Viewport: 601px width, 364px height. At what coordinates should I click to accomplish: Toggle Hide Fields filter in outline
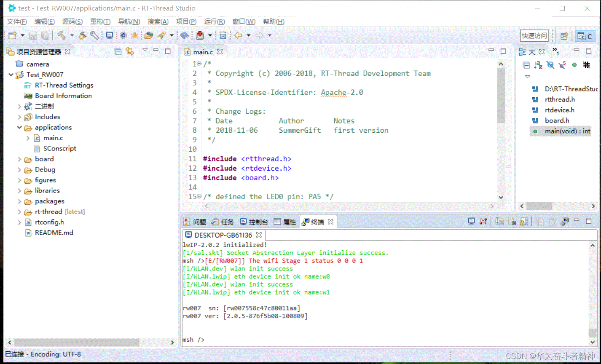(x=550, y=65)
